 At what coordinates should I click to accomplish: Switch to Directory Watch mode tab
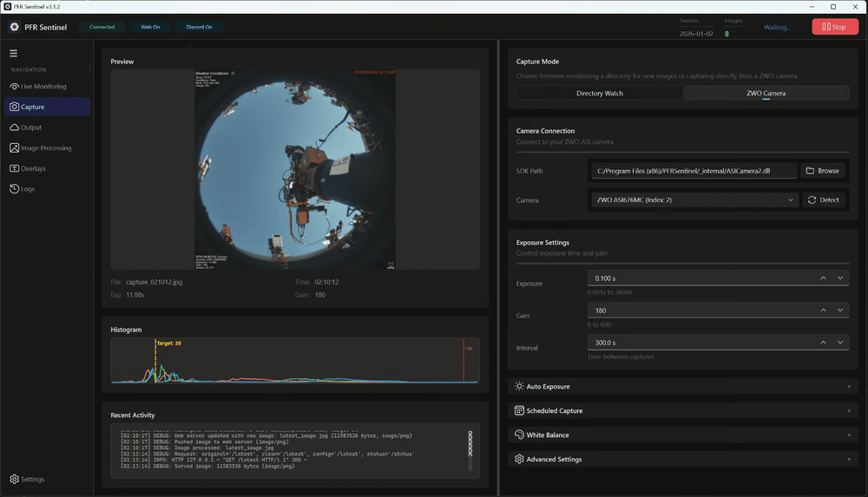tap(600, 93)
